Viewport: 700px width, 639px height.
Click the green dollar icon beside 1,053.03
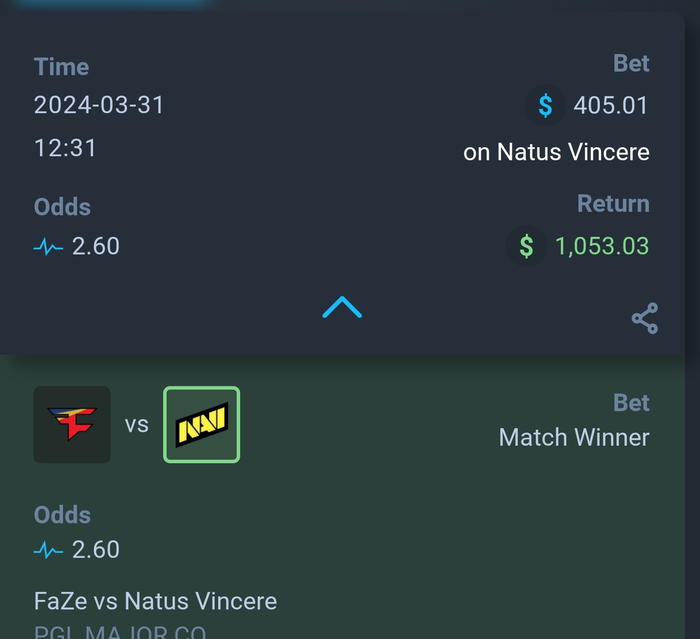coord(526,246)
